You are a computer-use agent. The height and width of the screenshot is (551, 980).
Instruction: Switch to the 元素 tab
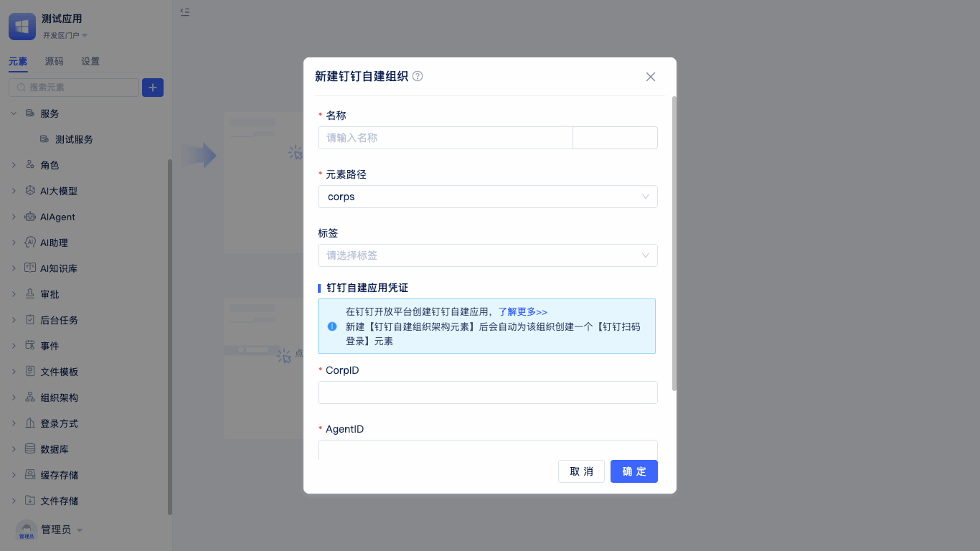tap(18, 62)
